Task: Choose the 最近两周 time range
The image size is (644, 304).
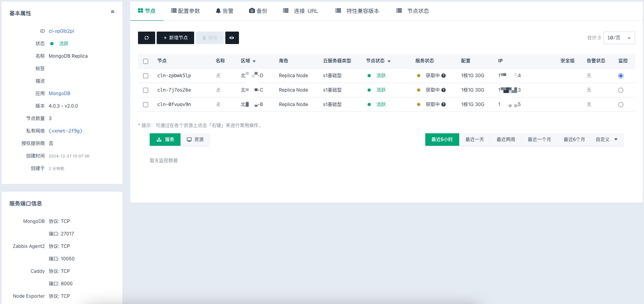Action: point(506,140)
